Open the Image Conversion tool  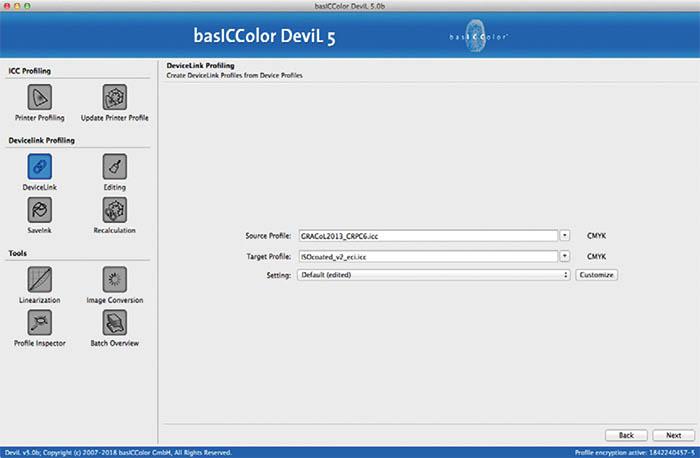[x=115, y=279]
